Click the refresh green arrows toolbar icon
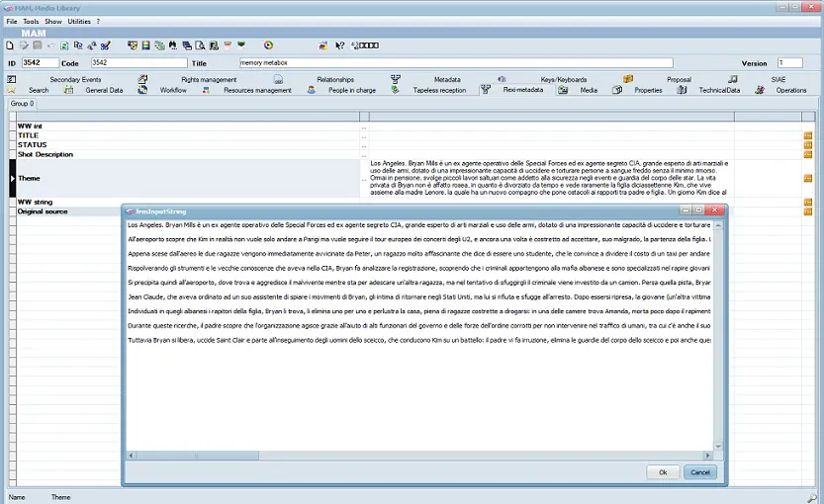824x504 pixels. (x=64, y=45)
